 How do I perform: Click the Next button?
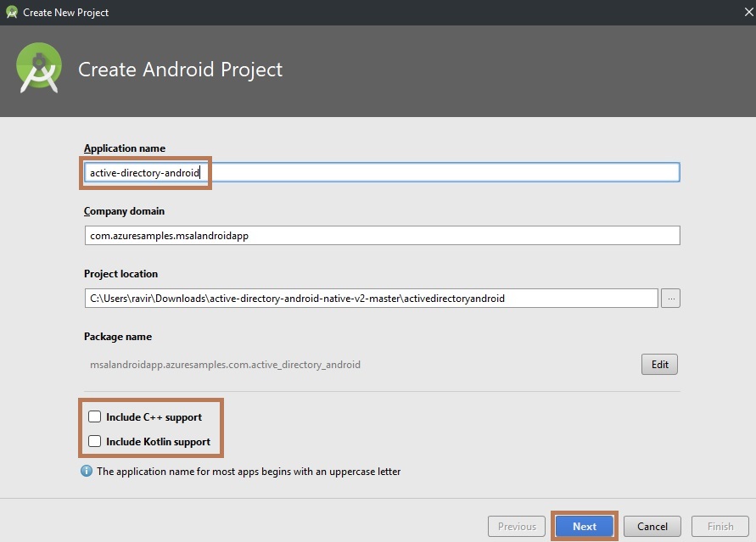point(585,527)
